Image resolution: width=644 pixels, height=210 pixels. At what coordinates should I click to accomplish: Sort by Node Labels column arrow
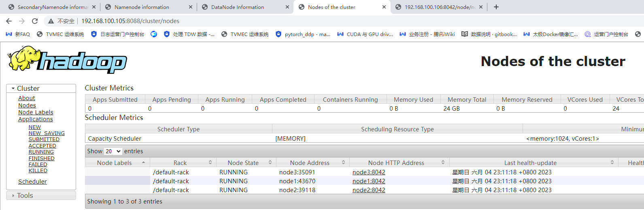pyautogui.click(x=143, y=163)
